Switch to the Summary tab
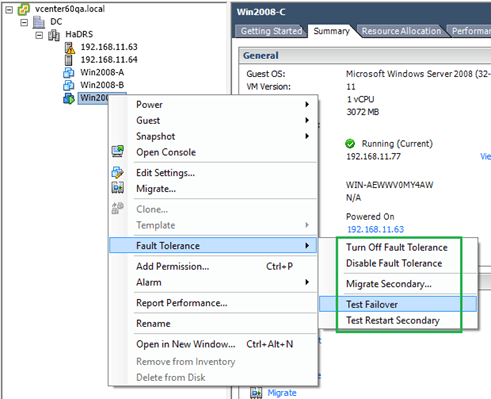 point(331,31)
